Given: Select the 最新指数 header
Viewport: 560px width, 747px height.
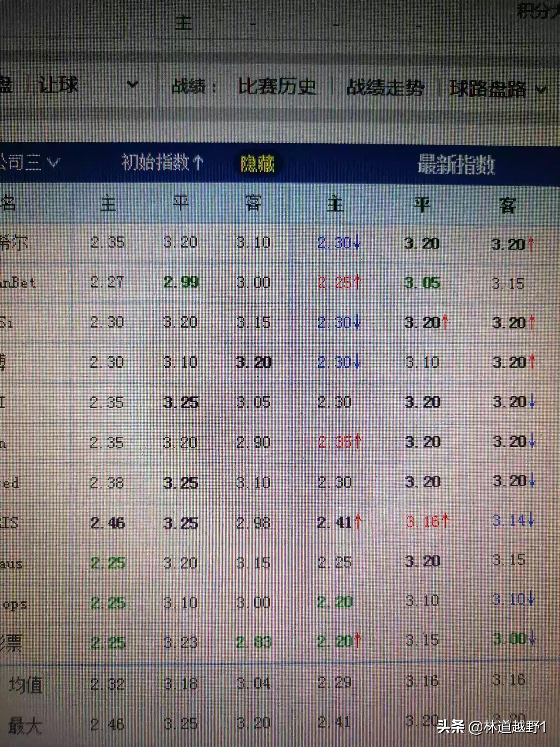Looking at the screenshot, I should pos(456,164).
